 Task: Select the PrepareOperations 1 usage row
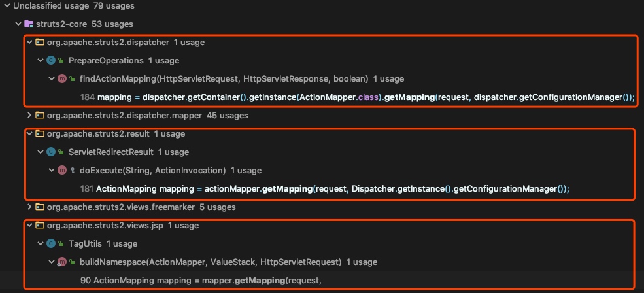tap(322, 60)
